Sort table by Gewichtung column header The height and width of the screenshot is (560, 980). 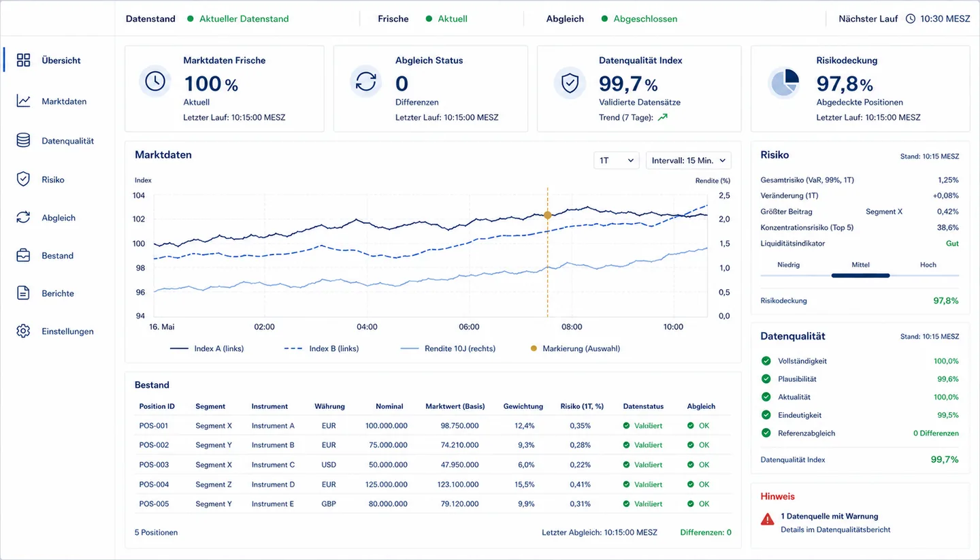click(x=523, y=406)
